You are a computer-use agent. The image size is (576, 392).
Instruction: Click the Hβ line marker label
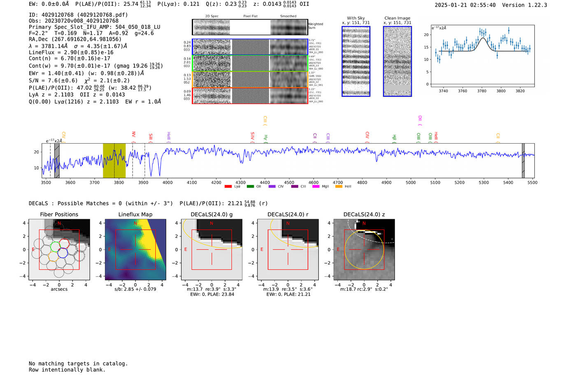click(x=394, y=139)
